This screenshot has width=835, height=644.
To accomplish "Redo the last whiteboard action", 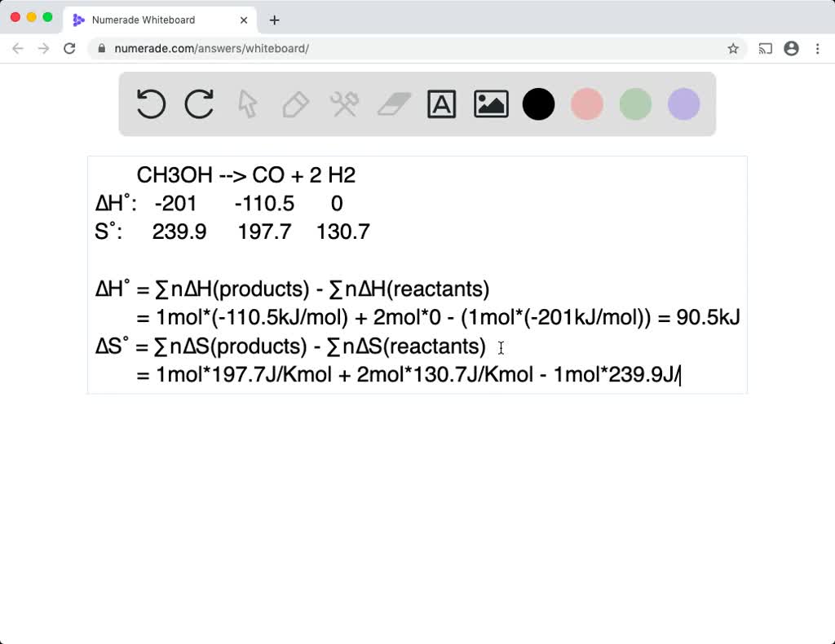I will click(198, 104).
